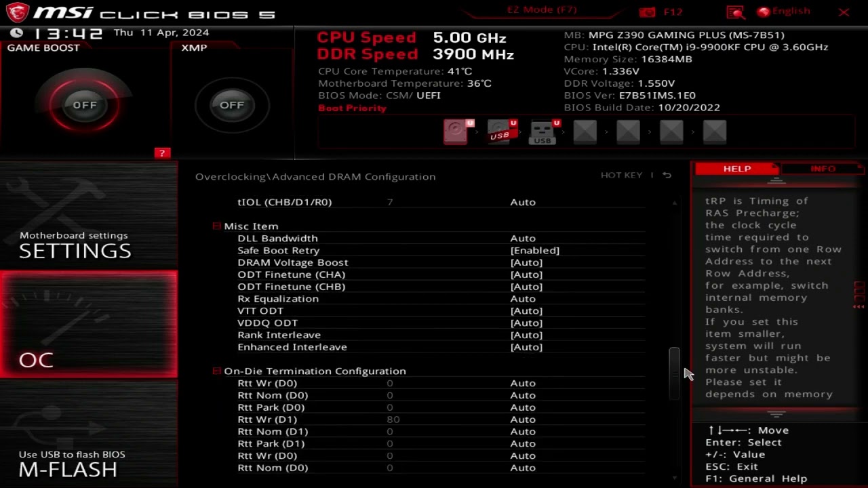The height and width of the screenshot is (488, 868).
Task: Select the Rx Equalization setting label
Action: pos(278,299)
